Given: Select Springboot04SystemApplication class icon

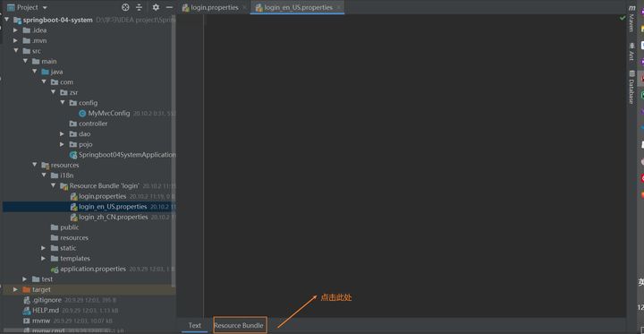Looking at the screenshot, I should coord(73,155).
